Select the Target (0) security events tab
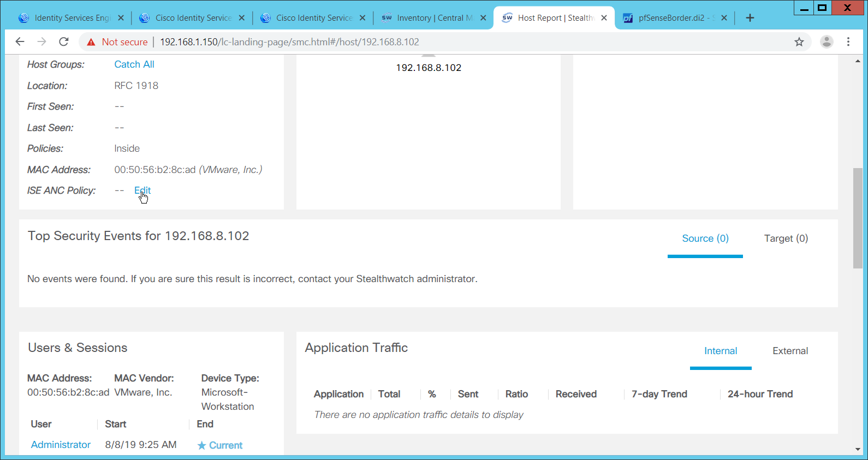The width and height of the screenshot is (868, 460). point(786,238)
